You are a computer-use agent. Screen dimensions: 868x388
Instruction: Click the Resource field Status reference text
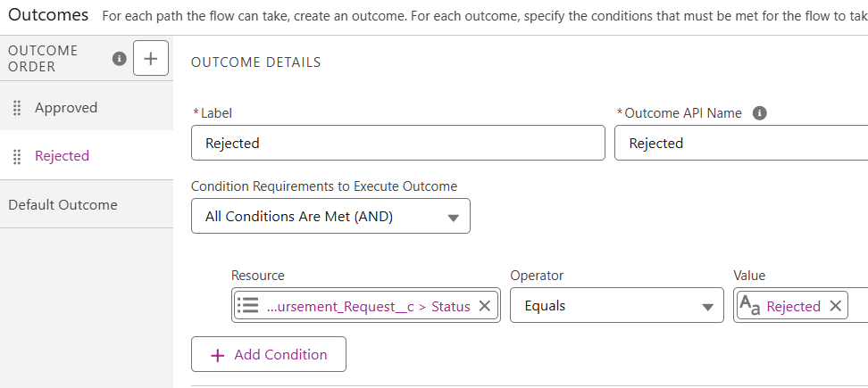368,306
